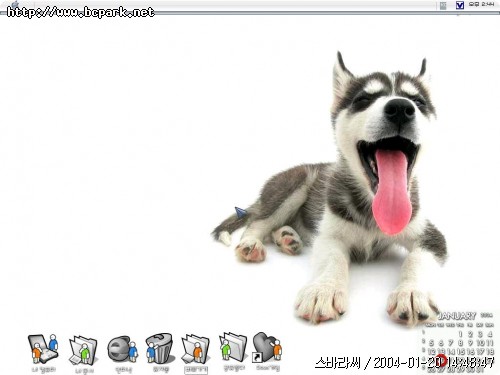Click the apple logo in the top bar
The height and width of the screenshot is (375, 500).
(x=15, y=4)
